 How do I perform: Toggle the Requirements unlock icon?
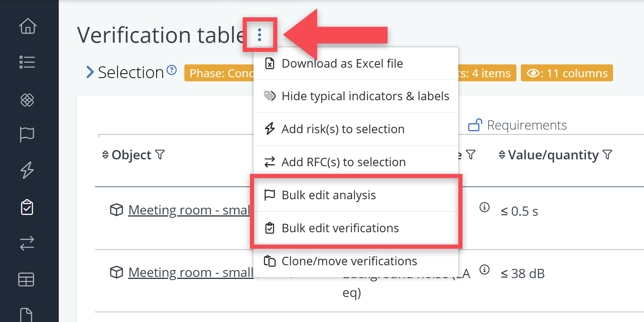(x=475, y=125)
